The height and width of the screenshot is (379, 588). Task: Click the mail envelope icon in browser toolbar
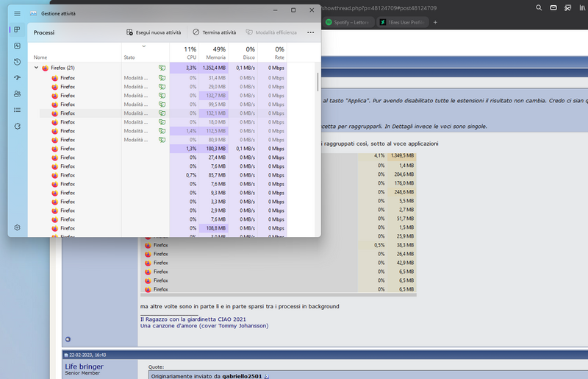[553, 7]
